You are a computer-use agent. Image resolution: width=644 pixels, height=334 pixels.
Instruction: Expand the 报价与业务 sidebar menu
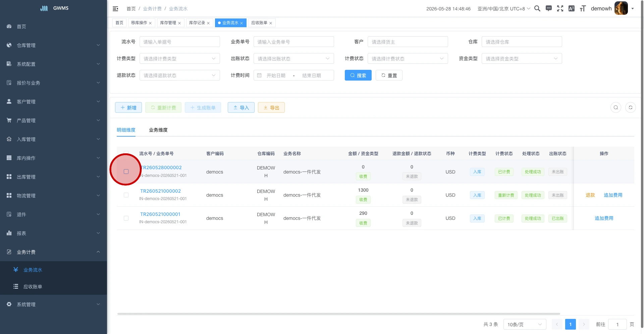(x=53, y=83)
